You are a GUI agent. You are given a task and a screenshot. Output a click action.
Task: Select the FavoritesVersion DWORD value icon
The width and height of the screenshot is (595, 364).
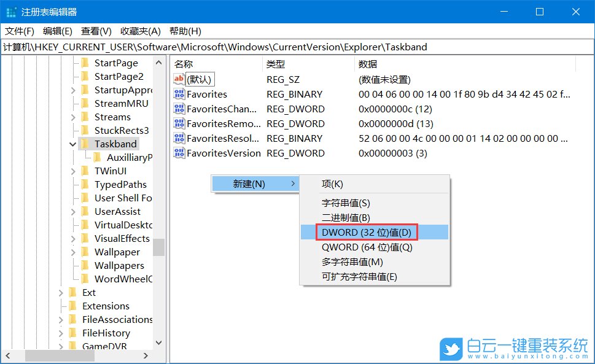tap(179, 153)
